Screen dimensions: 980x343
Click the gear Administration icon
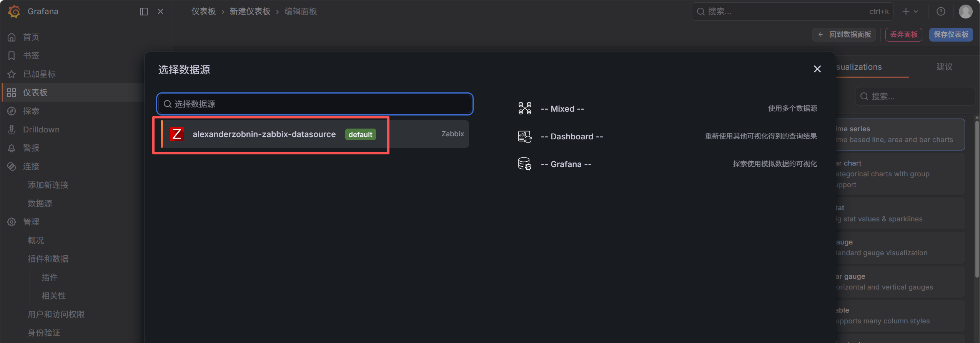[x=12, y=222]
